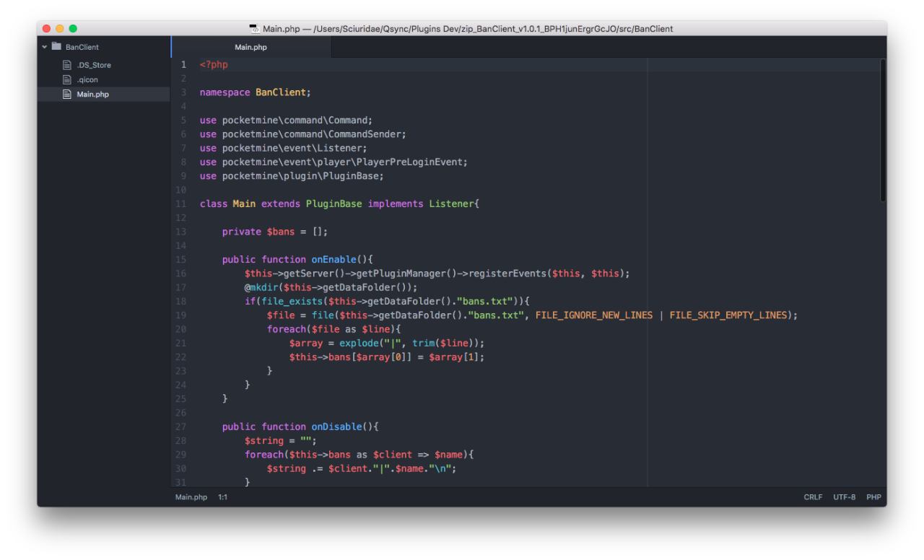Click '$string = "";' line
Viewport: 924px width, 560px height.
[x=280, y=440]
